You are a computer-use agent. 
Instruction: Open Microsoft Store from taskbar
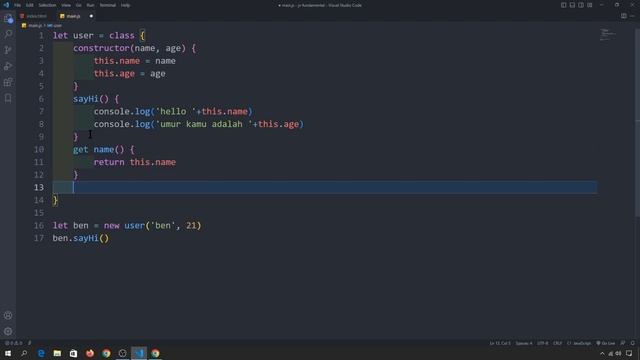(x=73, y=353)
